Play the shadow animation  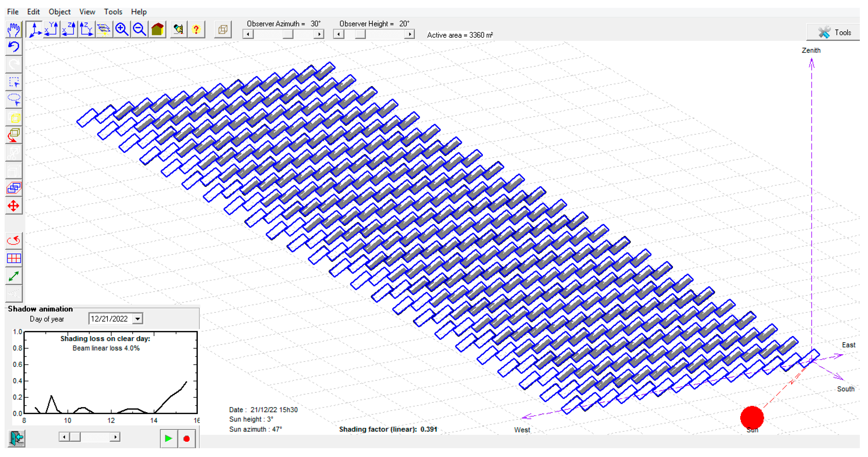[x=168, y=438]
